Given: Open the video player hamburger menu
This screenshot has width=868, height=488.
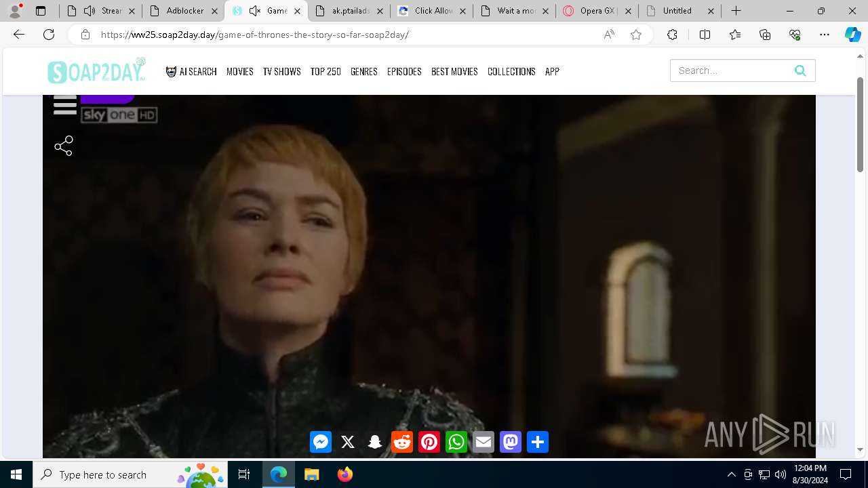Looking at the screenshot, I should 65,105.
